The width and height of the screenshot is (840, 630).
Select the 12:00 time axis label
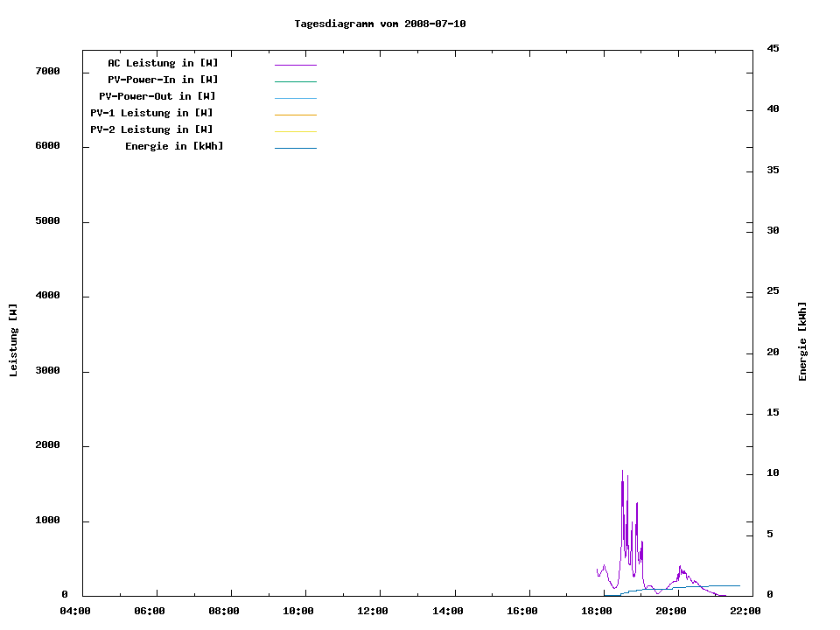(374, 611)
